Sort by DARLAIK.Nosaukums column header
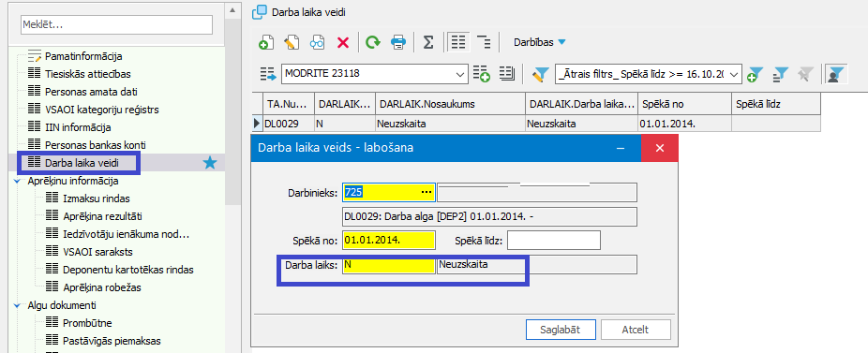This screenshot has width=868, height=353. click(450, 103)
